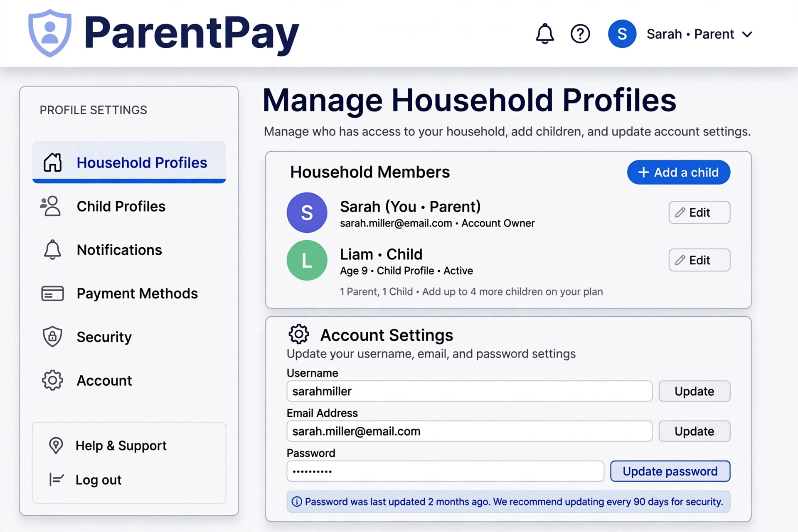Click the pin icon beside Help & Support
Image resolution: width=798 pixels, height=532 pixels.
56,446
